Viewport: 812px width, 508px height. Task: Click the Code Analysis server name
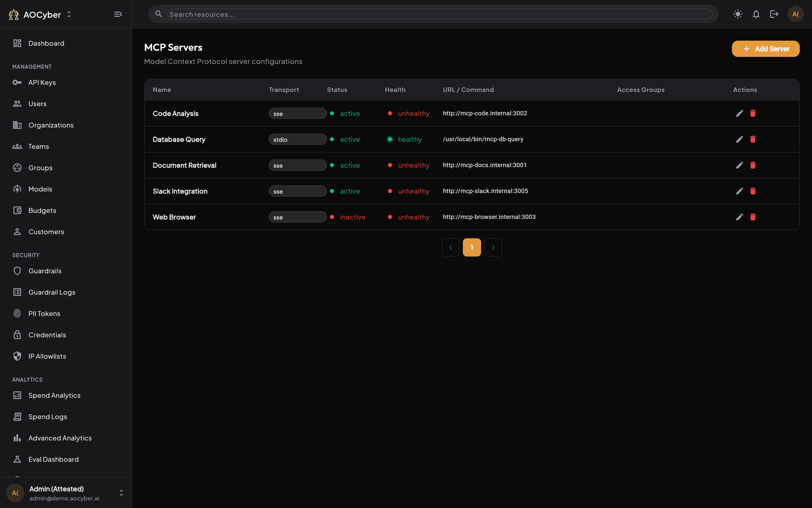[176, 114]
